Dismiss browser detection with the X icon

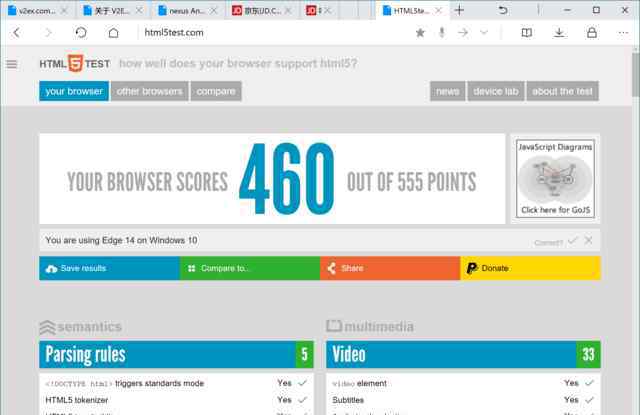[589, 240]
